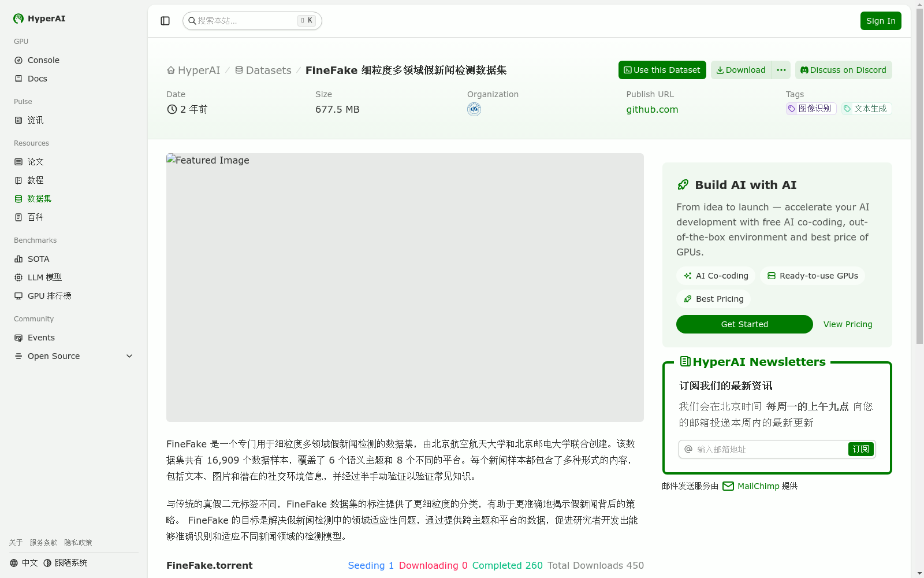Change theme via 跟随系统 selector

pos(65,563)
